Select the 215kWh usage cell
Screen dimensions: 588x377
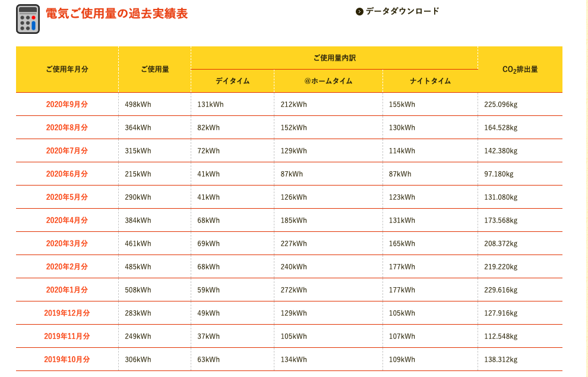pyautogui.click(x=155, y=174)
